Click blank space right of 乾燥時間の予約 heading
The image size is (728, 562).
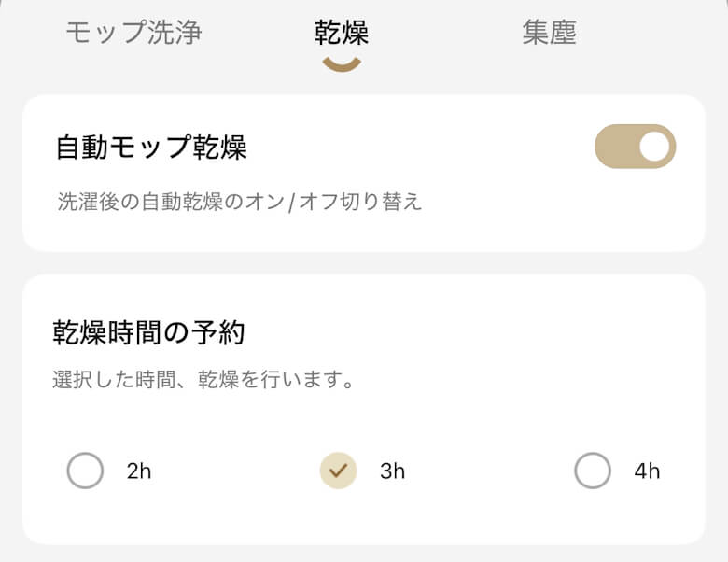click(467, 331)
